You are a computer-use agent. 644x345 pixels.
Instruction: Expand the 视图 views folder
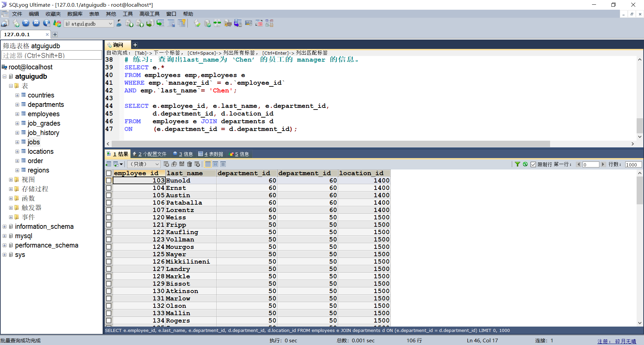tap(11, 180)
